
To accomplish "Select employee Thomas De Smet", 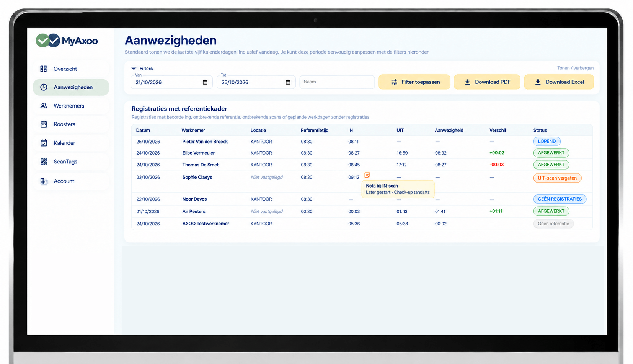I will pos(201,165).
